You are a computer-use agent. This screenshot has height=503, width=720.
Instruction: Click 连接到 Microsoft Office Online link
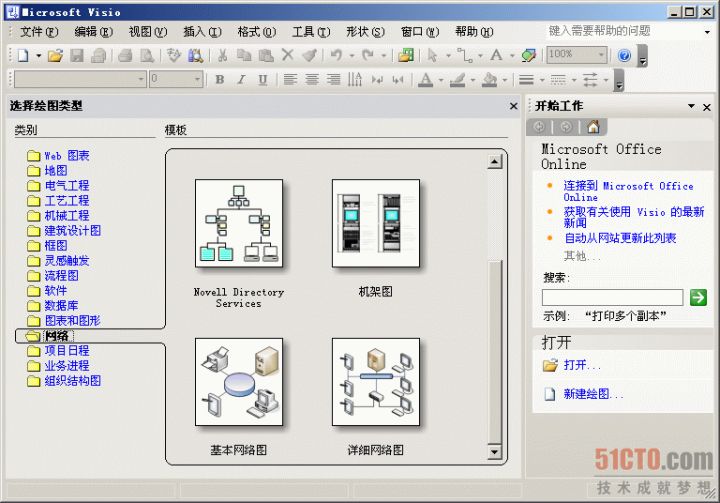[x=628, y=191]
